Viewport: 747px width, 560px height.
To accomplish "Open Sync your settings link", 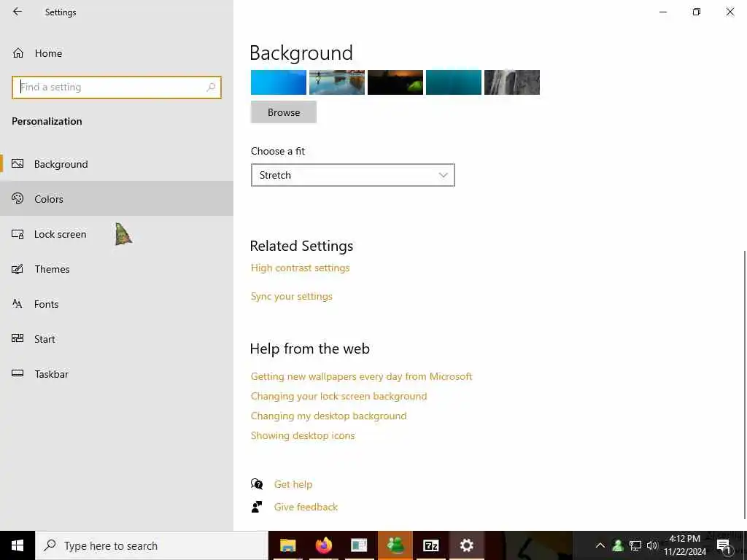I will point(292,296).
